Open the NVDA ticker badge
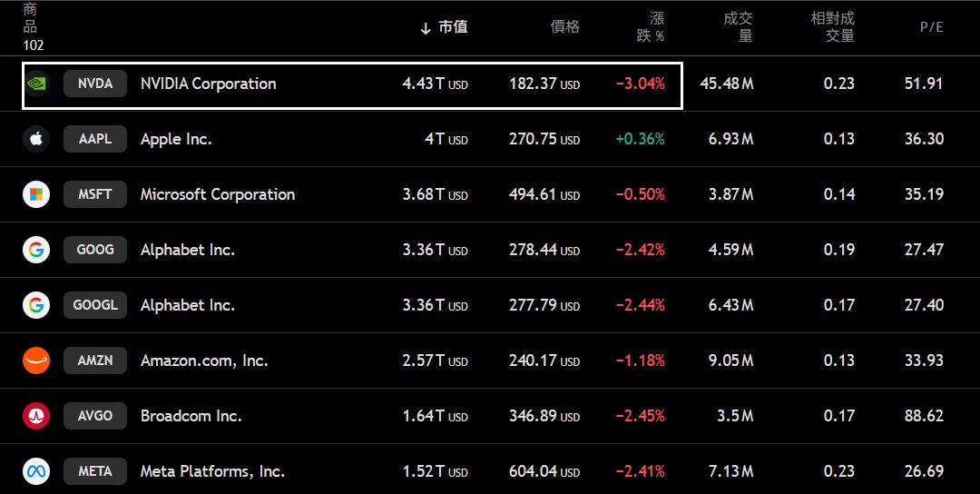The image size is (980, 494). [95, 84]
